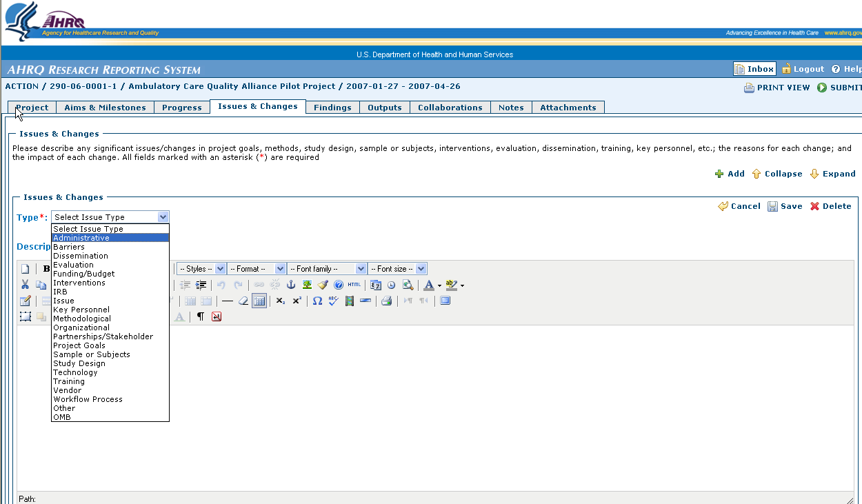Choose OMB at bottom of list
This screenshot has width=862, height=504.
click(110, 417)
